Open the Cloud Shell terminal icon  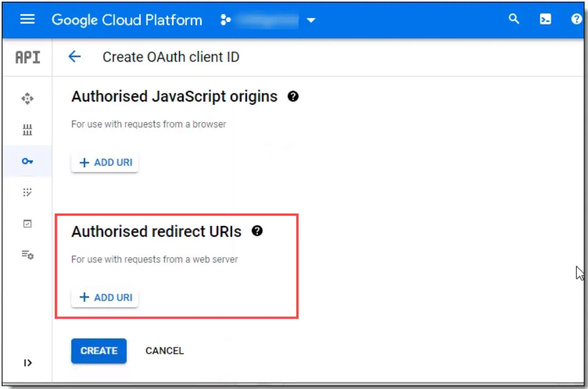click(x=545, y=19)
